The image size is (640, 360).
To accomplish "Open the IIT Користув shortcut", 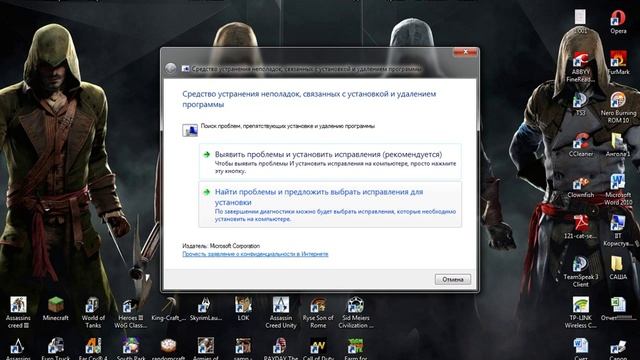I will [x=618, y=231].
